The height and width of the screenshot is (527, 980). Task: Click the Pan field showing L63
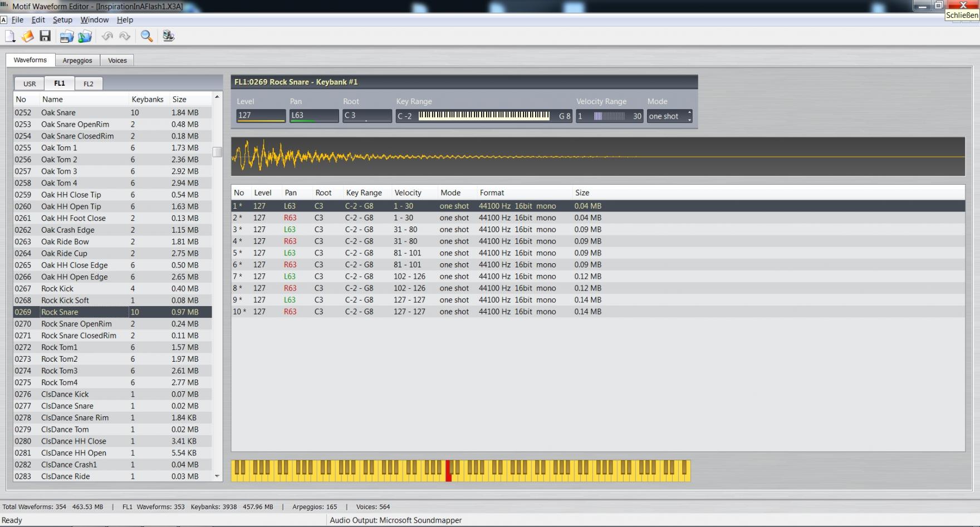pyautogui.click(x=313, y=116)
